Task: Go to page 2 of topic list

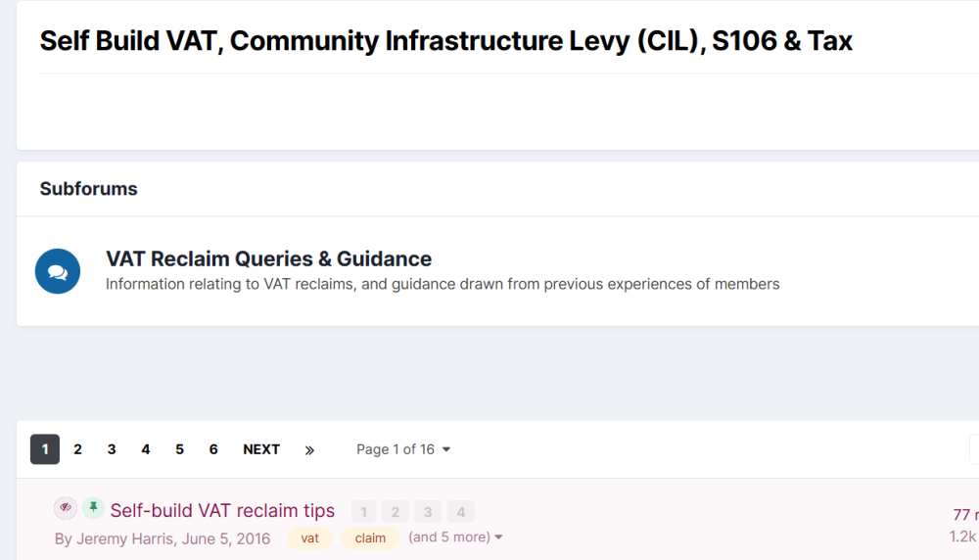Action: click(x=77, y=449)
